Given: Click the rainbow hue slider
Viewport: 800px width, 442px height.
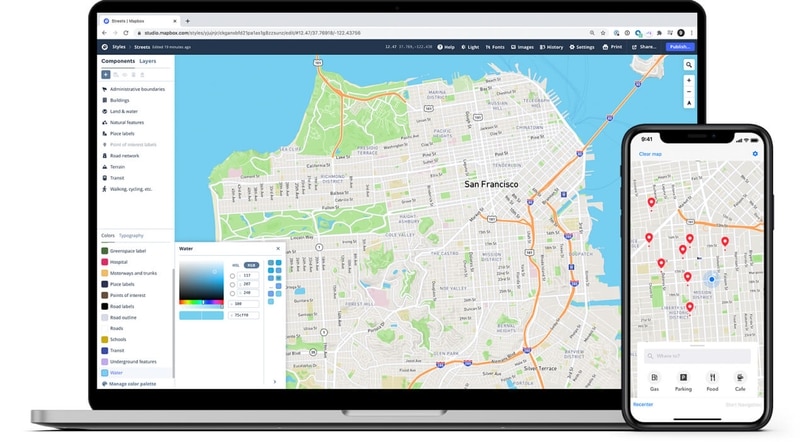Looking at the screenshot, I should 201,302.
